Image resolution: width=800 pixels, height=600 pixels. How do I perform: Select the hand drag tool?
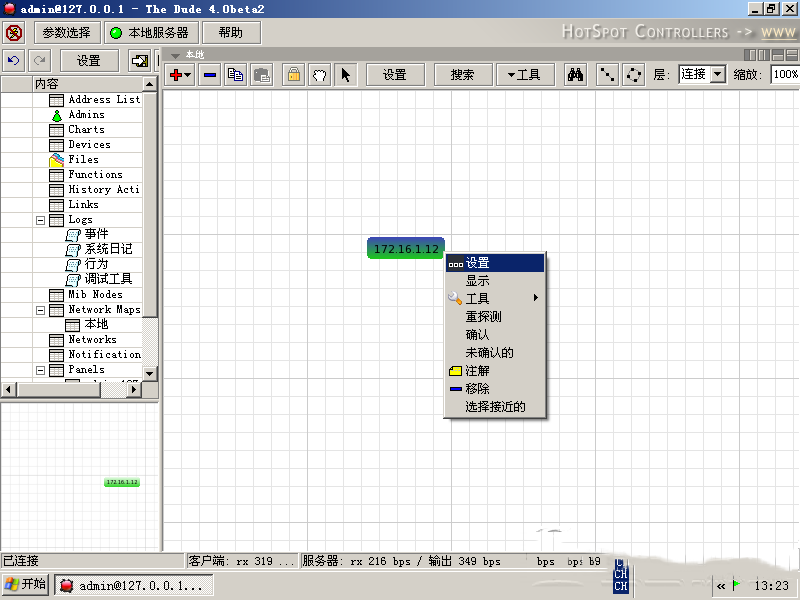(320, 75)
